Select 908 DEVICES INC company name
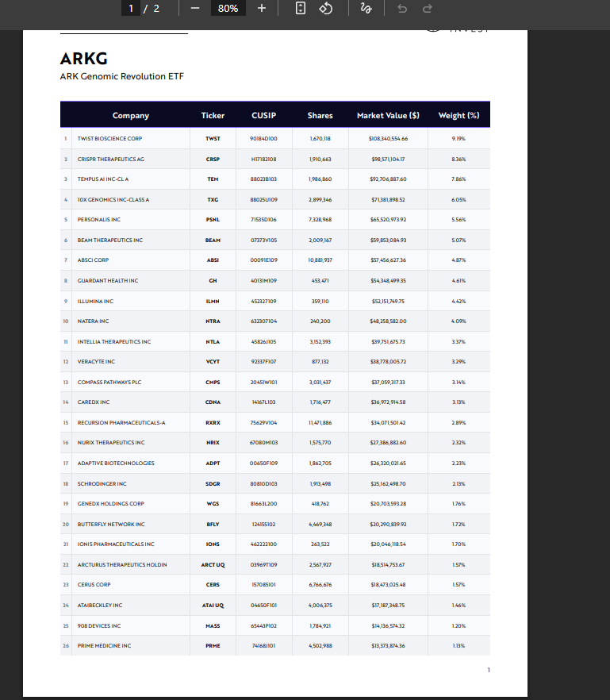The height and width of the screenshot is (700, 610). point(99,626)
